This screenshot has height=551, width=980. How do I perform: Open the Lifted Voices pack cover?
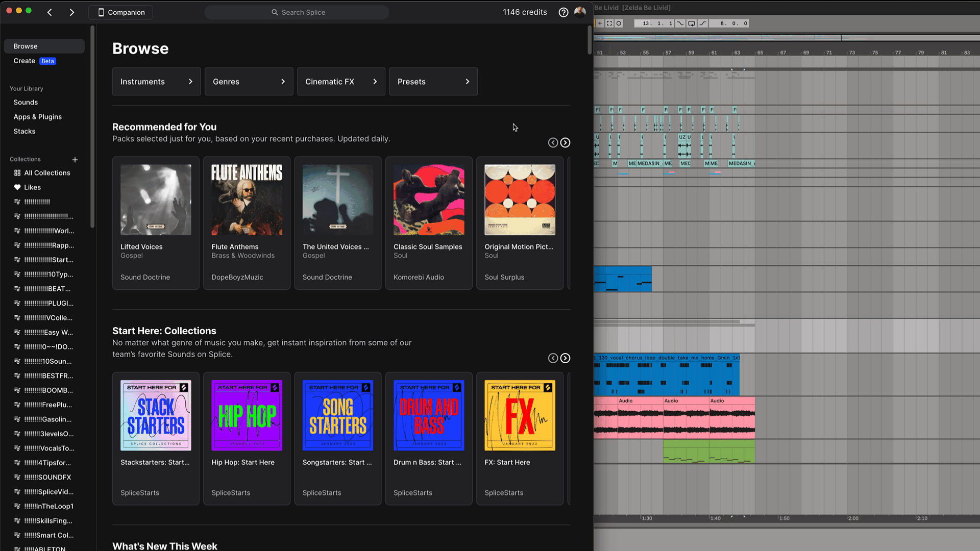[x=156, y=199]
